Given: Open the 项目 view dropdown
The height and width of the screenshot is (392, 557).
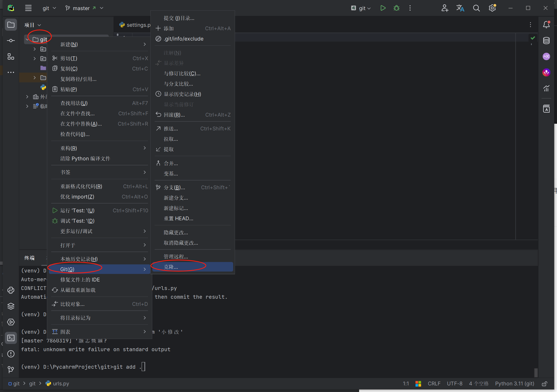Looking at the screenshot, I should coord(33,25).
